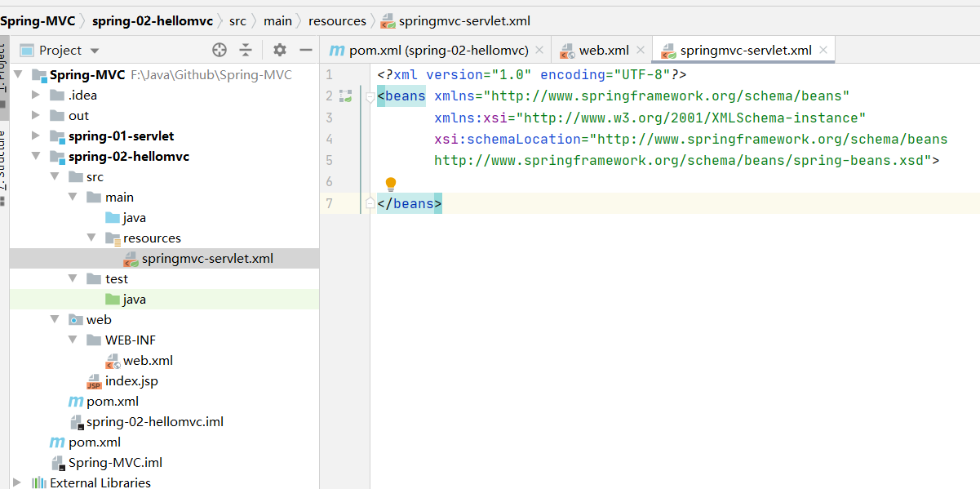Fold the beans tag at line 2
The height and width of the screenshot is (489, 980).
[370, 97]
